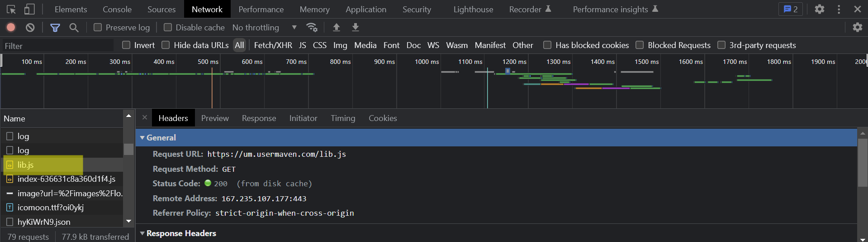The height and width of the screenshot is (242, 868).
Task: Open network conditions wifi icon
Action: tap(312, 28)
